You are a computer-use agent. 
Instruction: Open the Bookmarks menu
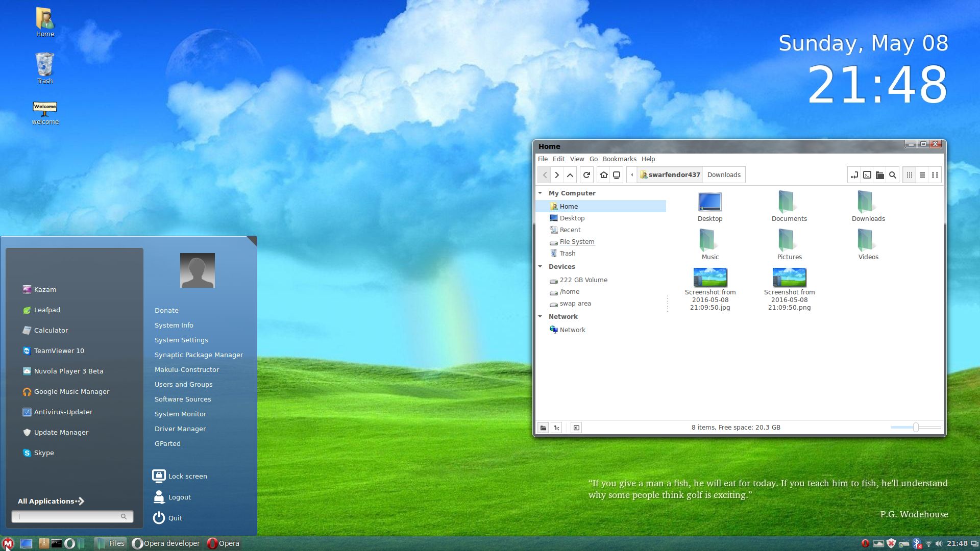619,159
